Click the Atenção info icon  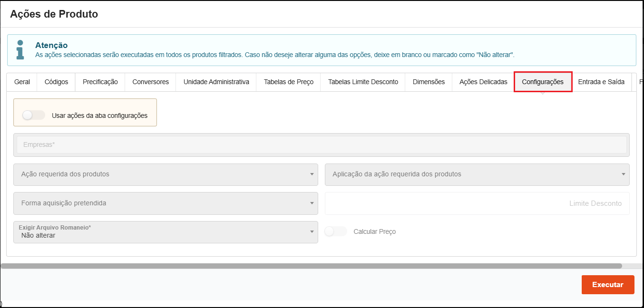[x=20, y=50]
